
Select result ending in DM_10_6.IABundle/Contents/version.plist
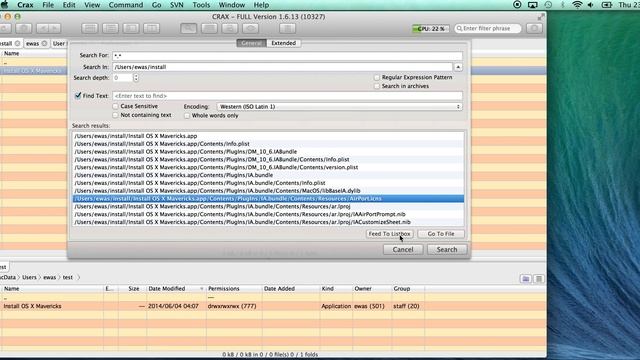pyautogui.click(x=268, y=167)
